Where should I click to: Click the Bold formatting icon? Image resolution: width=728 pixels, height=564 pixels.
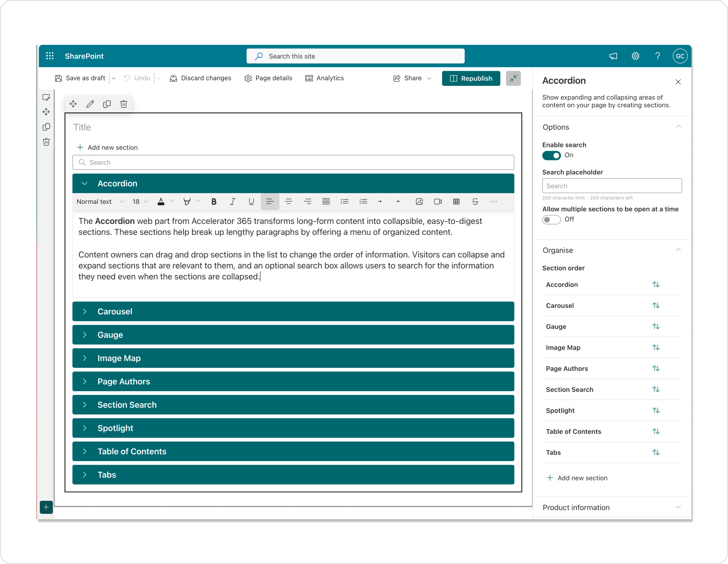point(214,202)
